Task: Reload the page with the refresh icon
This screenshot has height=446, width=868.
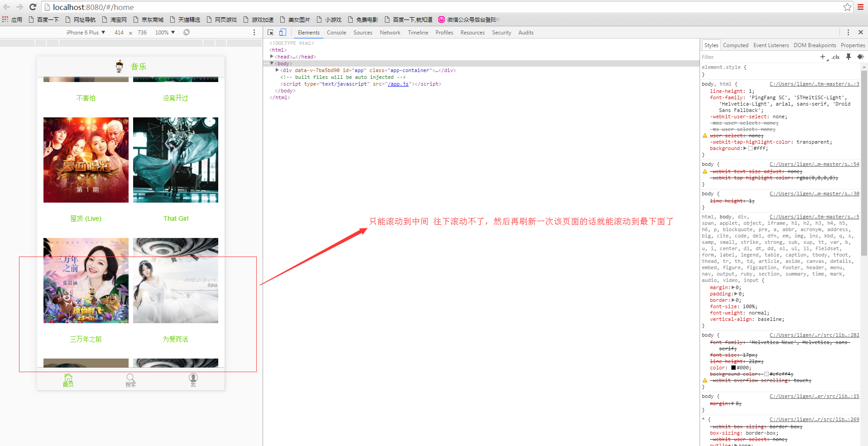Action: click(33, 7)
